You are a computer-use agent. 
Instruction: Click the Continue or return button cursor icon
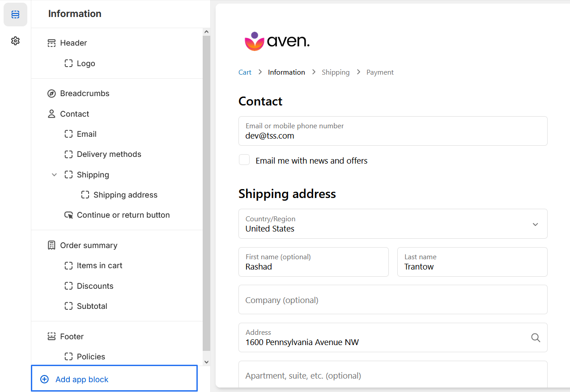pos(68,215)
